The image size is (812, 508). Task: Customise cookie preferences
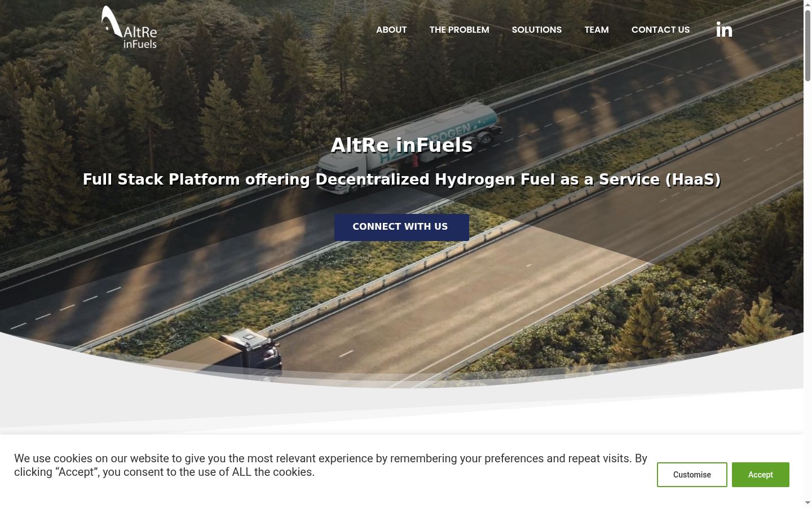(x=692, y=475)
